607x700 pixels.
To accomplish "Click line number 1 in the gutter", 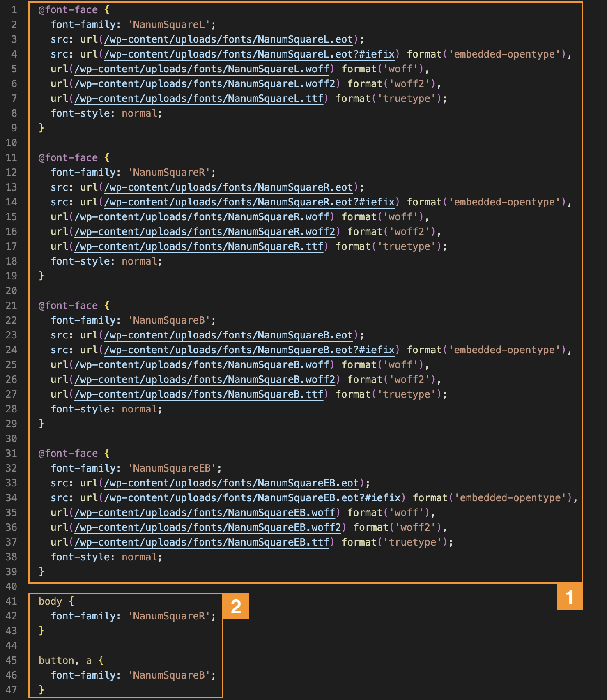I will point(14,10).
